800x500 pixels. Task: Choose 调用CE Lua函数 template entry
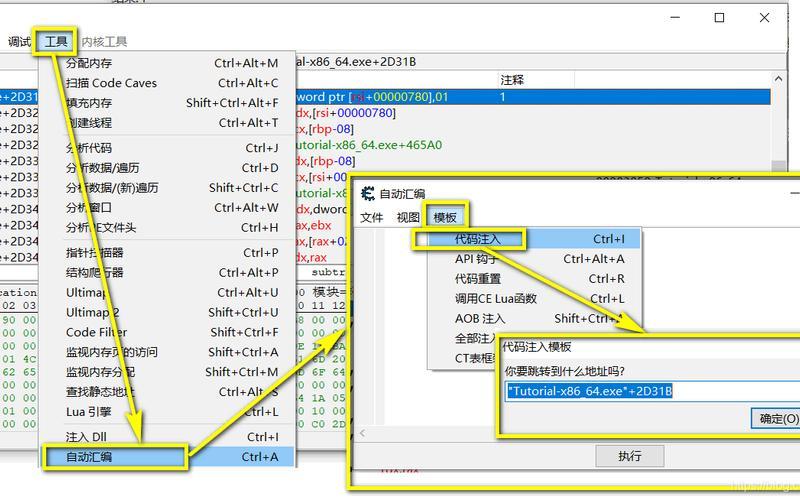coord(533,298)
